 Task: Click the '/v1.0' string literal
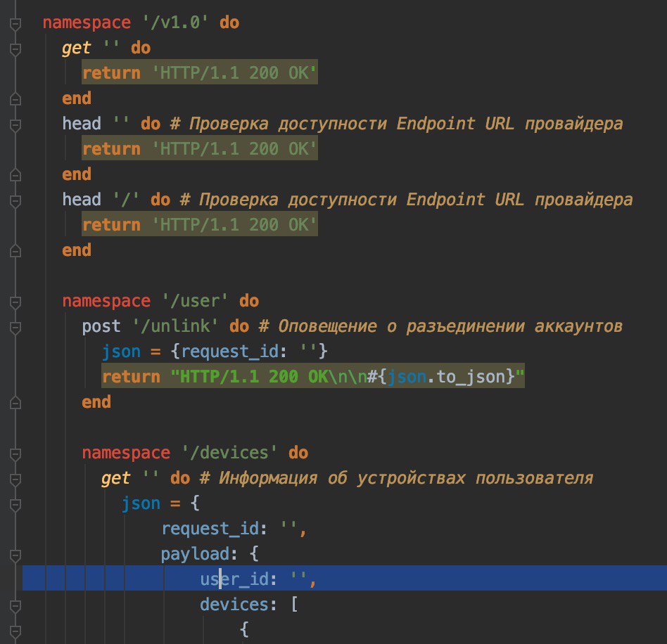point(175,22)
